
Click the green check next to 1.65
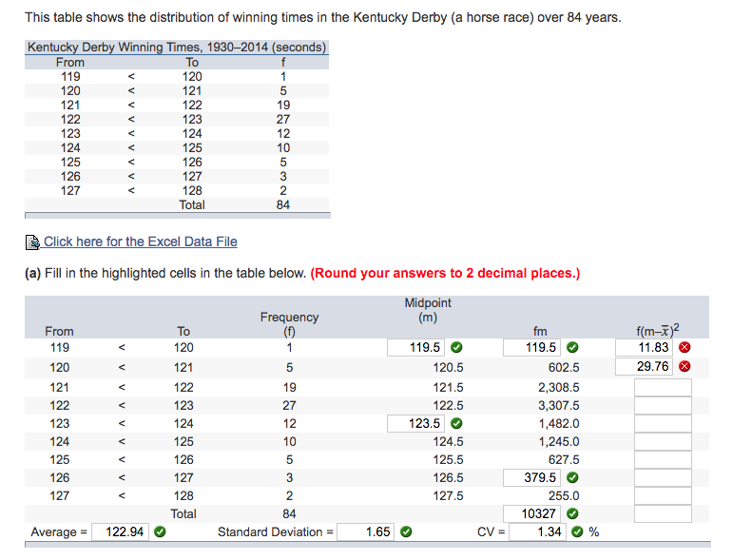406,531
